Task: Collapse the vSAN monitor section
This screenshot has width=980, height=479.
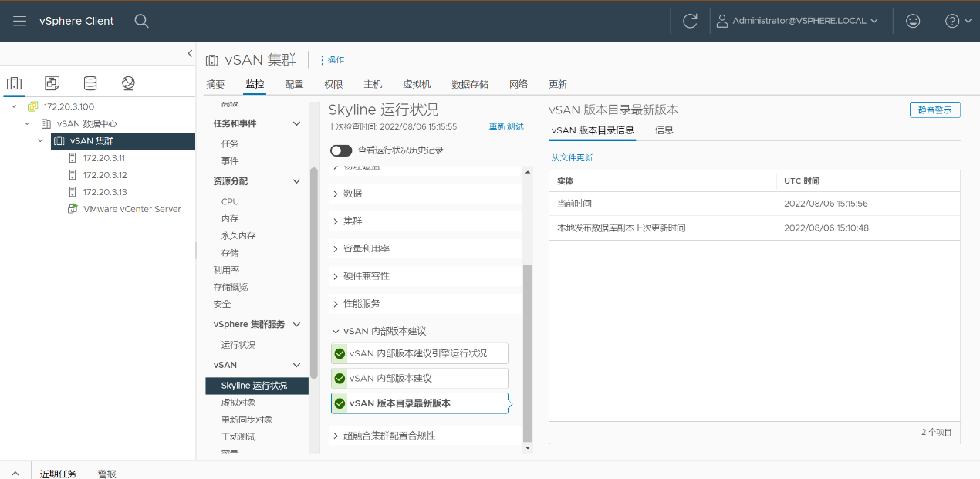Action: tap(296, 365)
